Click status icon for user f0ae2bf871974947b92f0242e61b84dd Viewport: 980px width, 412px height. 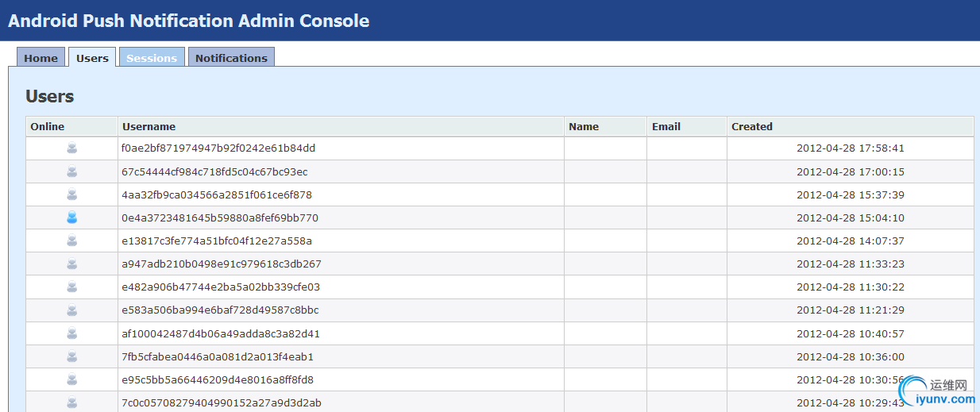point(71,148)
